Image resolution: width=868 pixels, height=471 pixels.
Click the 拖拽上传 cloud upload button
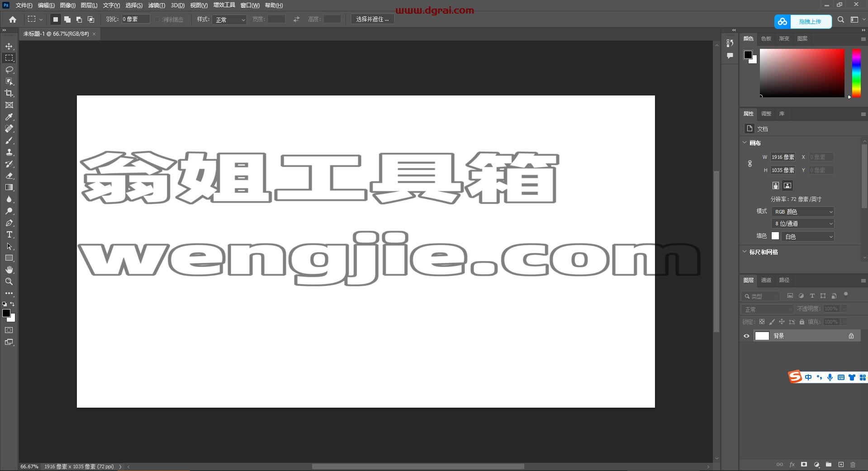(803, 21)
